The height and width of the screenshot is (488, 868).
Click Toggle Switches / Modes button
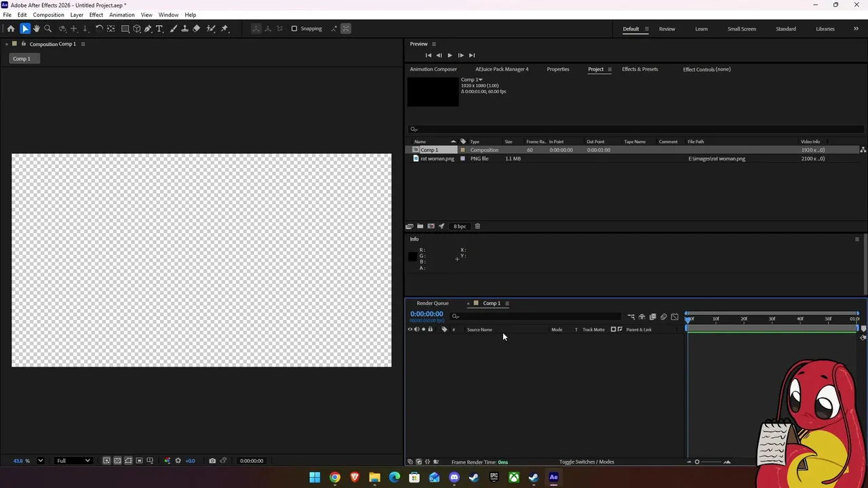click(x=587, y=462)
